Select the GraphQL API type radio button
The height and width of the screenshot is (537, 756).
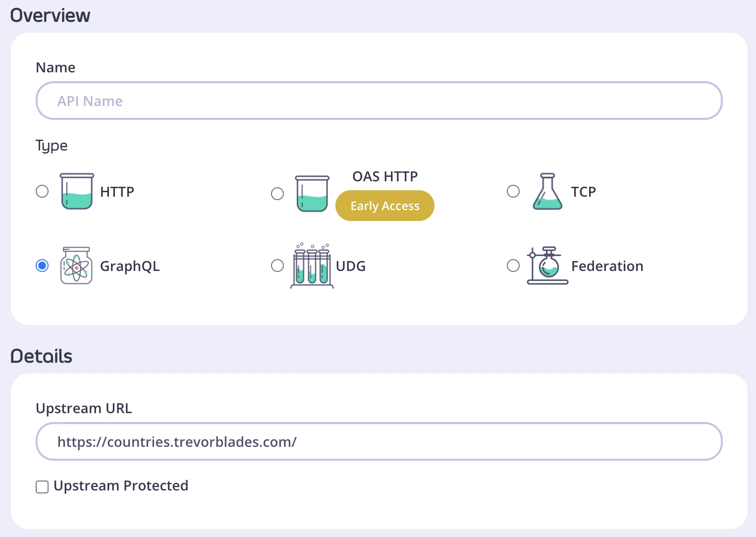coord(42,266)
